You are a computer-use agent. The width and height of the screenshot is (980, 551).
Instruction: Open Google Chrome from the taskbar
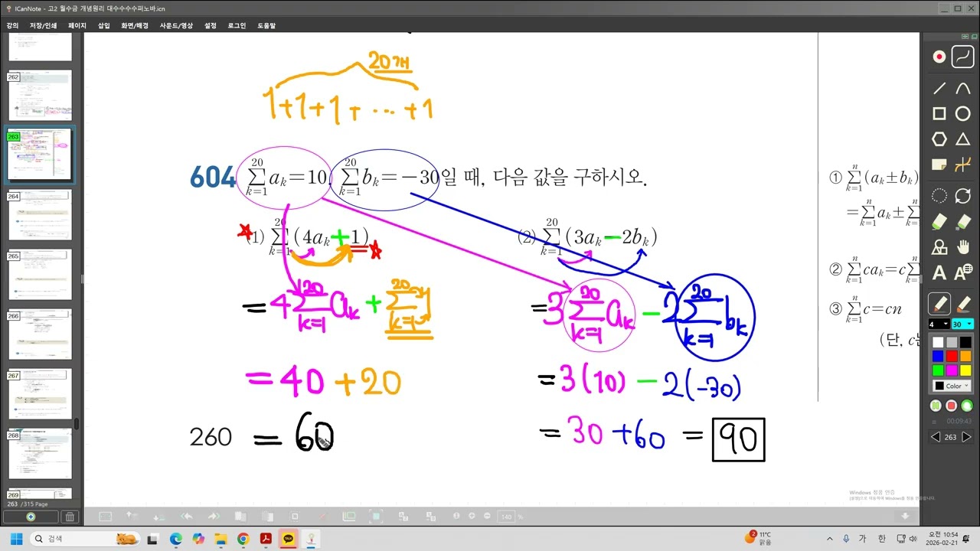pyautogui.click(x=243, y=539)
